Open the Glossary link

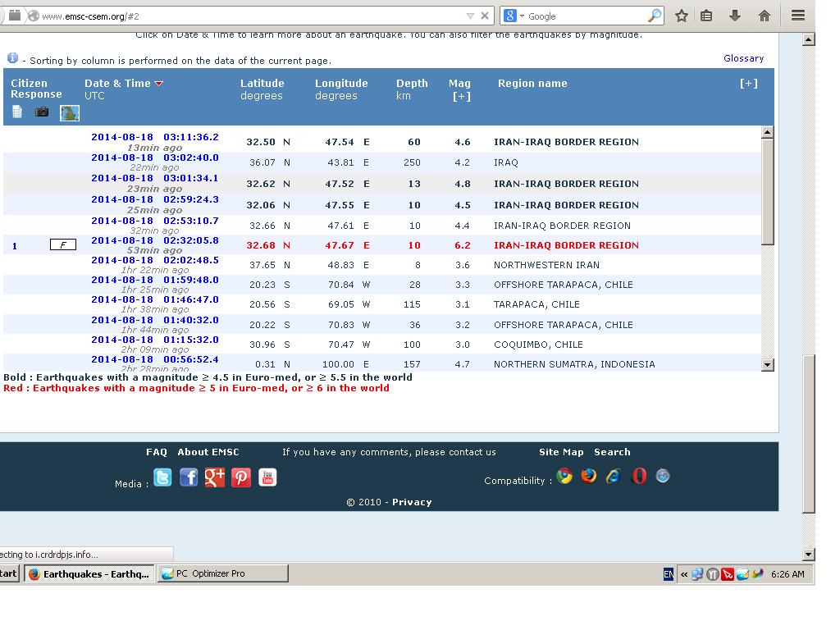(743, 58)
